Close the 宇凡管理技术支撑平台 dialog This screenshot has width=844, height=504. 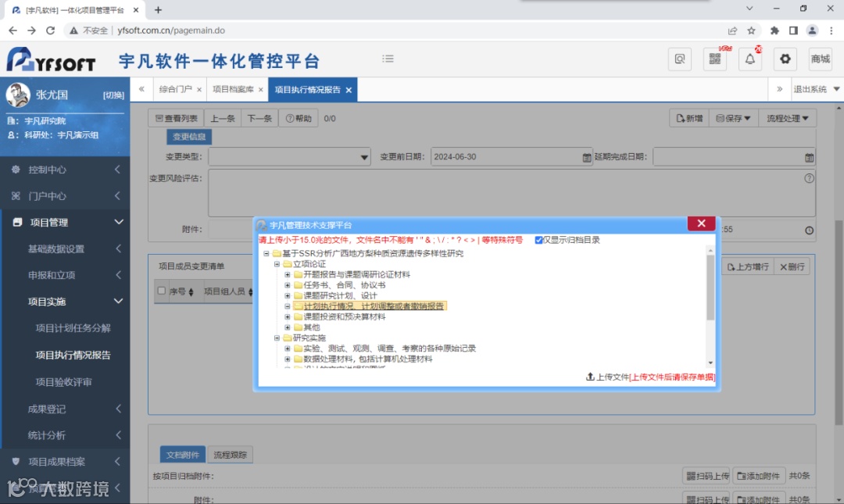point(701,223)
